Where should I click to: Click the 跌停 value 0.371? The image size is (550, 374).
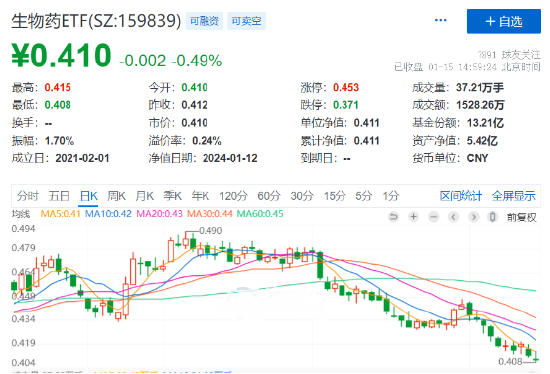[346, 105]
